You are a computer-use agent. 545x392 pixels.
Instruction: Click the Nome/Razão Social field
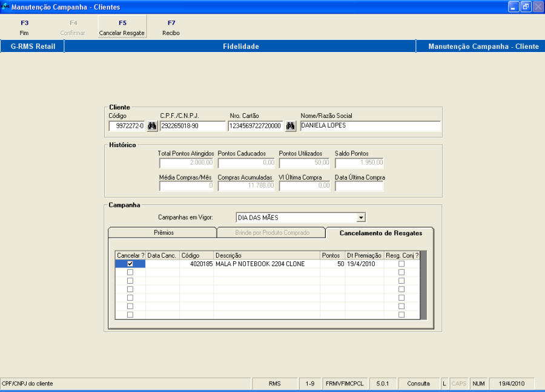tap(370, 126)
